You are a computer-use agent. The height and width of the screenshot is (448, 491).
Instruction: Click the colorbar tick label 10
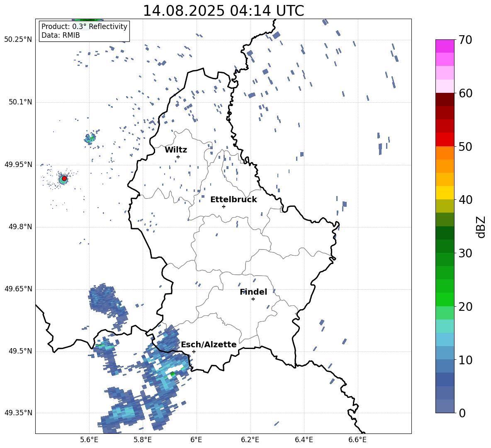click(465, 360)
